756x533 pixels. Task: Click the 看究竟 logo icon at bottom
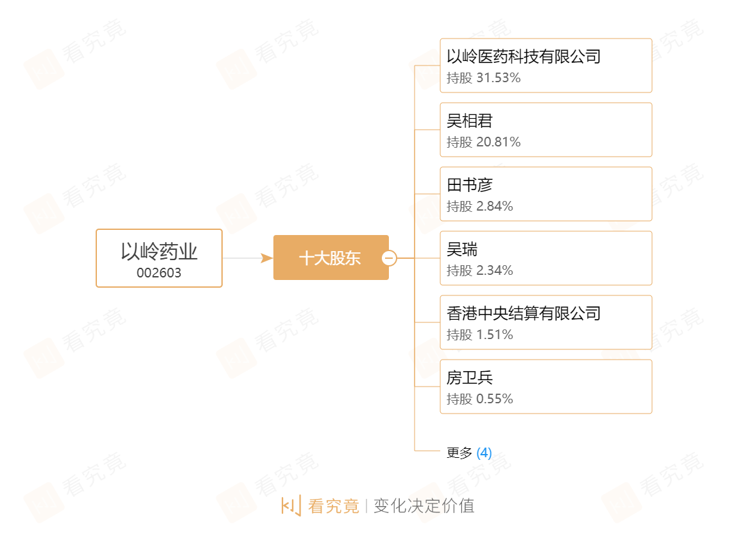[x=291, y=505]
